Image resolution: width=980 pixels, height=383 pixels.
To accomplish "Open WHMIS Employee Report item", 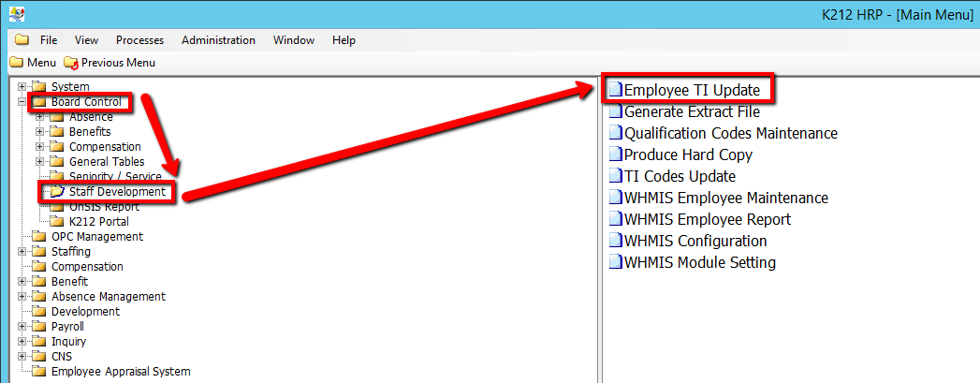I will [x=707, y=219].
